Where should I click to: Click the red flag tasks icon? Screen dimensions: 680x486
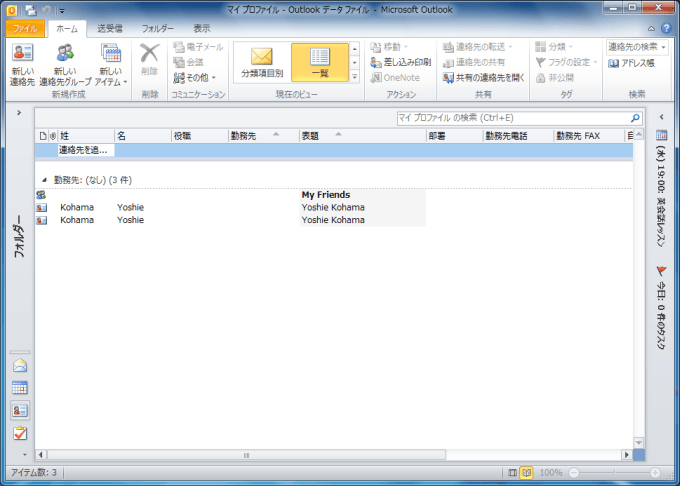point(661,271)
